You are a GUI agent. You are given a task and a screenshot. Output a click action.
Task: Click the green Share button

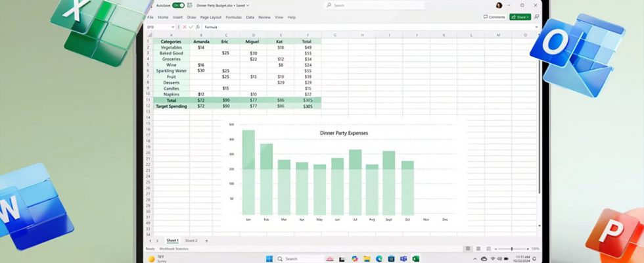(x=520, y=17)
